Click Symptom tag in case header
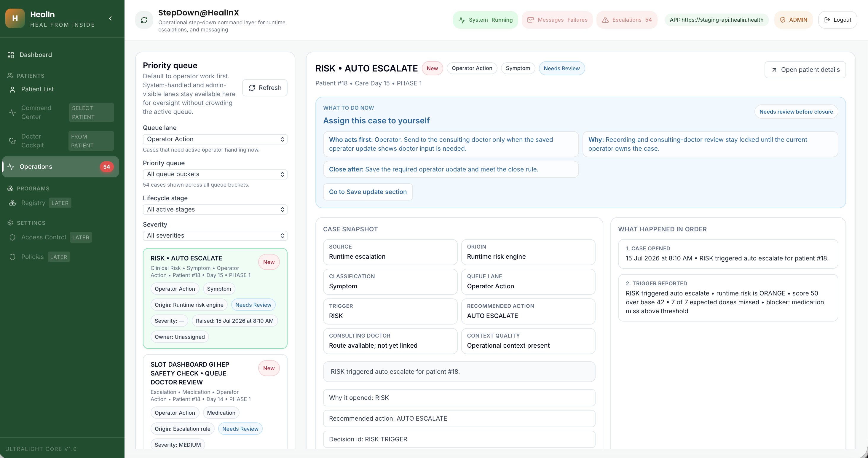Viewport: 868px width, 458px height. coord(518,69)
